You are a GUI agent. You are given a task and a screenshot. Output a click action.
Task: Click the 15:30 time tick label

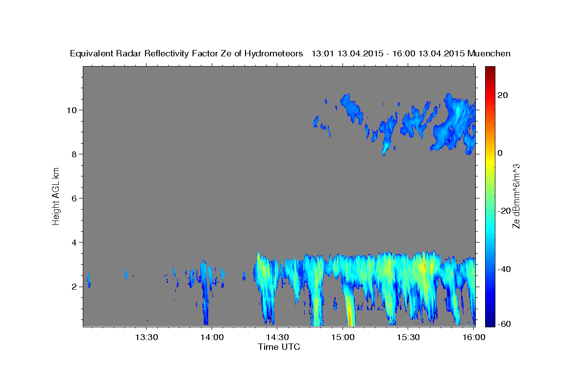(408, 337)
